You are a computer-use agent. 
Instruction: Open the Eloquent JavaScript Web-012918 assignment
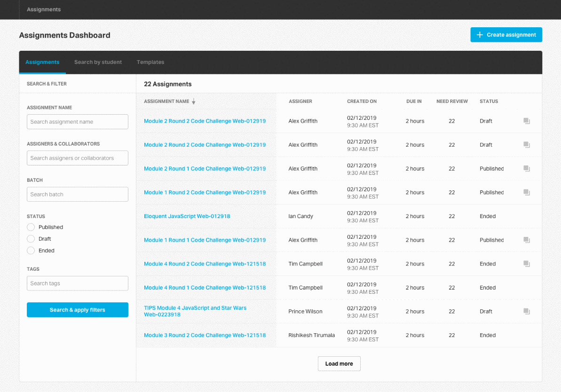(x=187, y=216)
